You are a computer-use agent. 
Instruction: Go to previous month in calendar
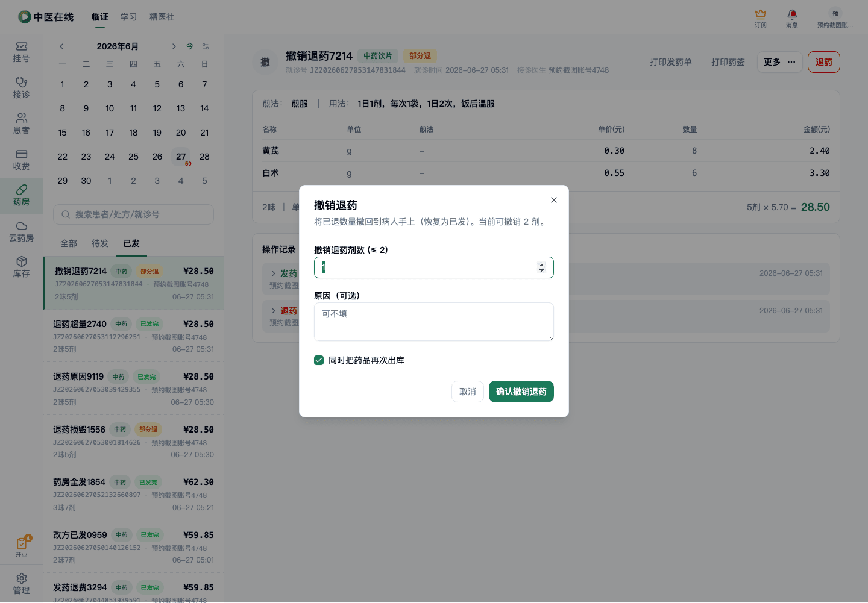[61, 46]
